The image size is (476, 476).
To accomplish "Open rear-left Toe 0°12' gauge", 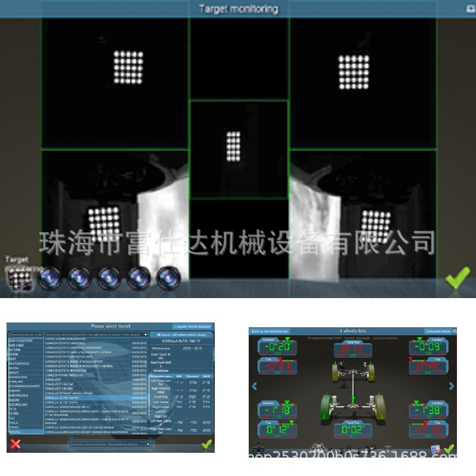I will [x=277, y=429].
